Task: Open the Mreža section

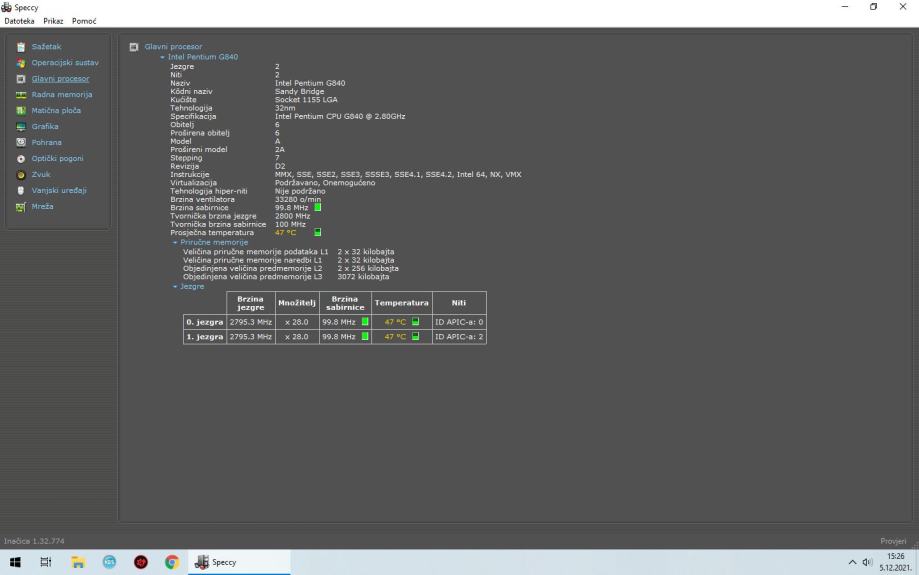Action: tap(42, 206)
